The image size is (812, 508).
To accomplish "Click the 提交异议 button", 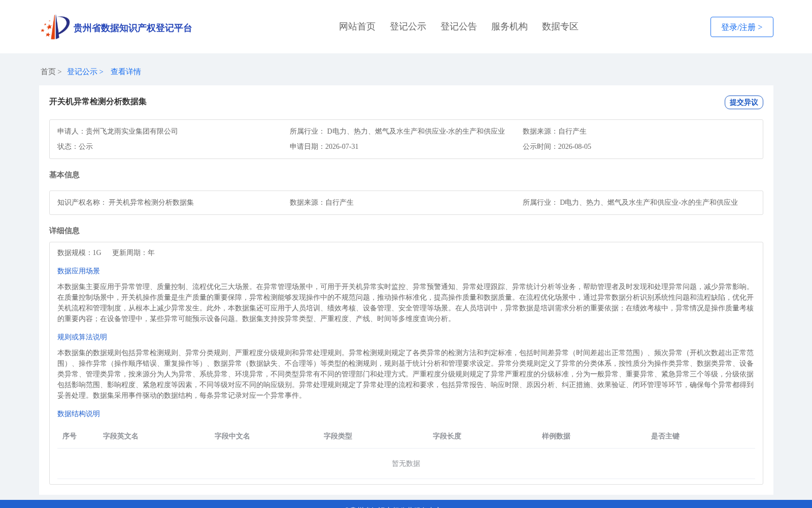I will coord(744,102).
